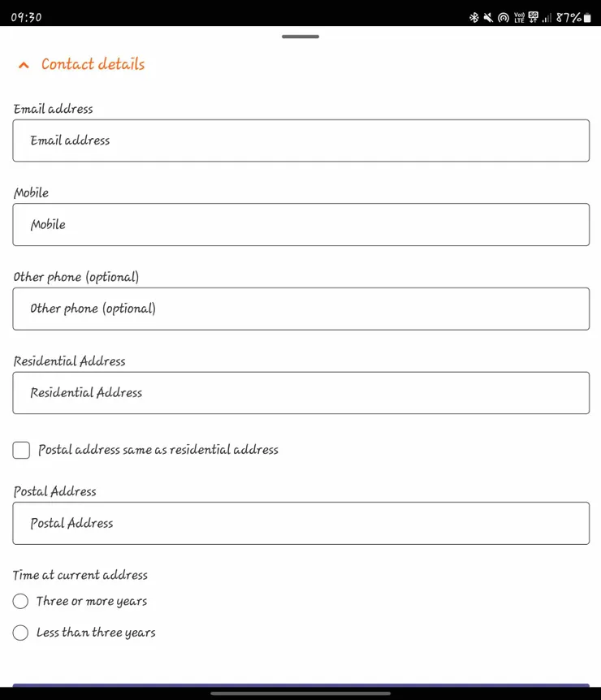Viewport: 601px width, 700px height.
Task: Tap the signal strength bars icon
Action: click(547, 17)
